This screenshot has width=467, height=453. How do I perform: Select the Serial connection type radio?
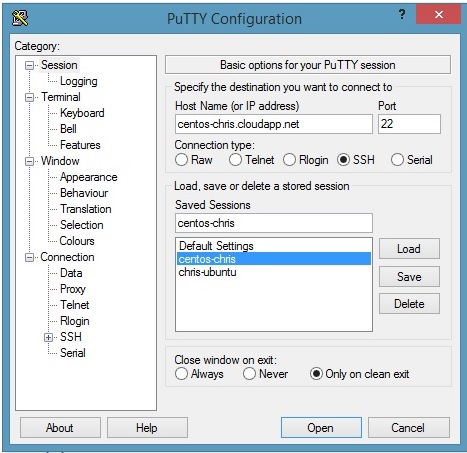click(x=397, y=160)
